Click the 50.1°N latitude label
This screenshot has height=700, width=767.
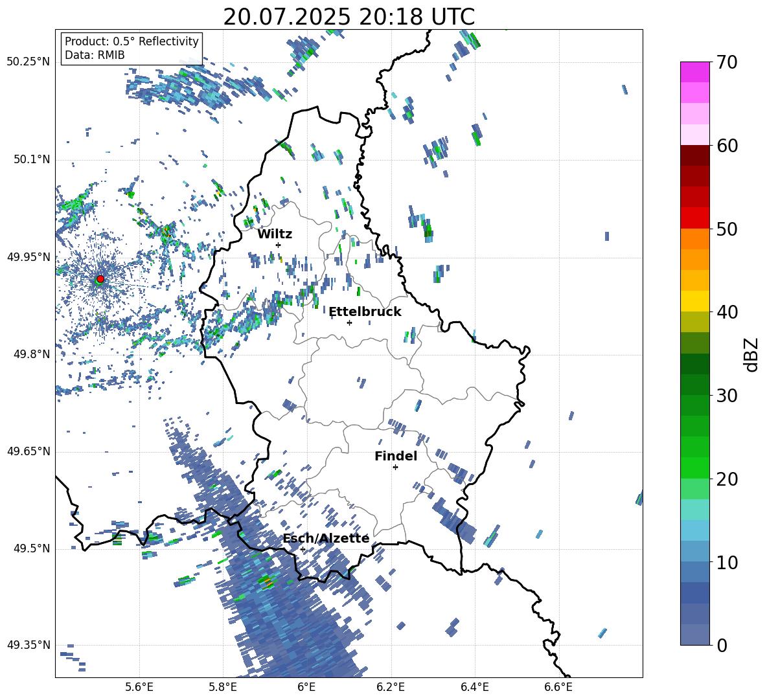[x=31, y=159]
